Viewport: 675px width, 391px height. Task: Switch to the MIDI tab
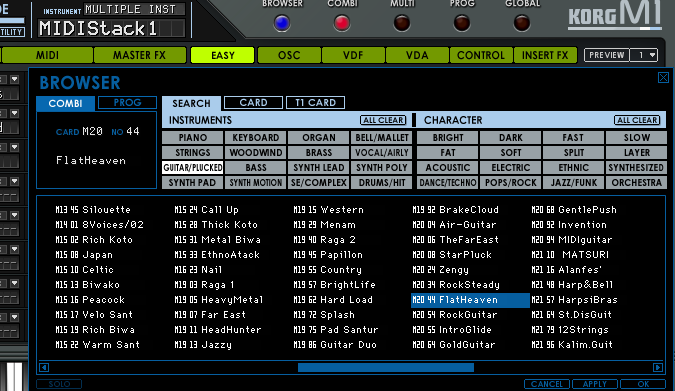click(x=47, y=55)
